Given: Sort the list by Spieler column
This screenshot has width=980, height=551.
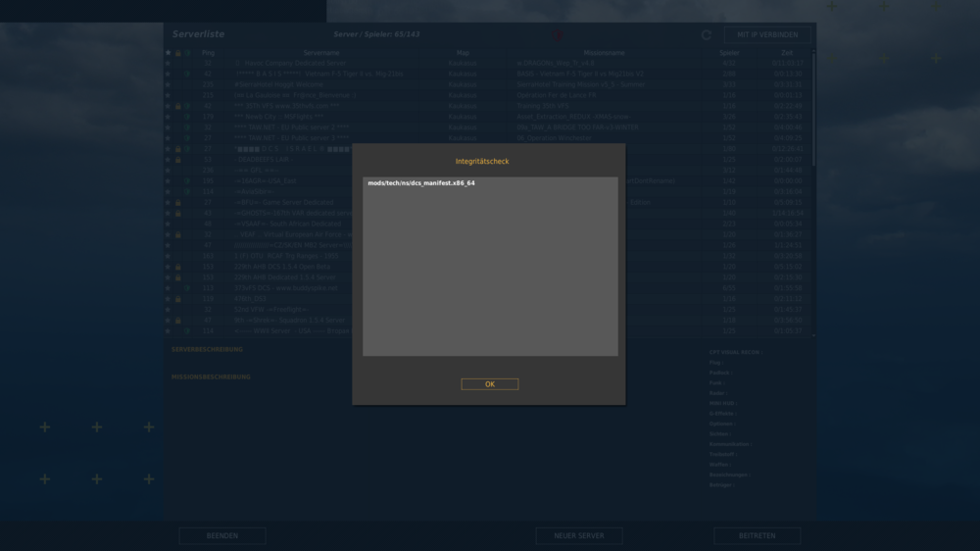Looking at the screenshot, I should pyautogui.click(x=729, y=53).
